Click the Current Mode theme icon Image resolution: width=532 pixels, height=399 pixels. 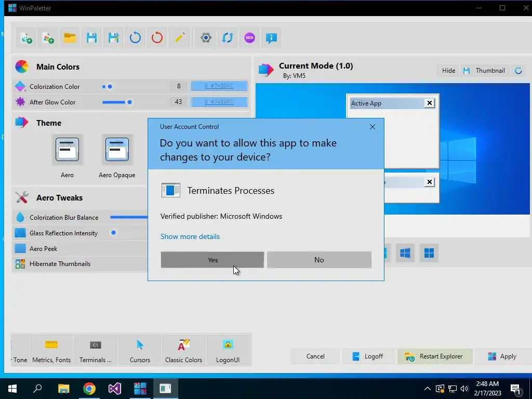point(266,70)
